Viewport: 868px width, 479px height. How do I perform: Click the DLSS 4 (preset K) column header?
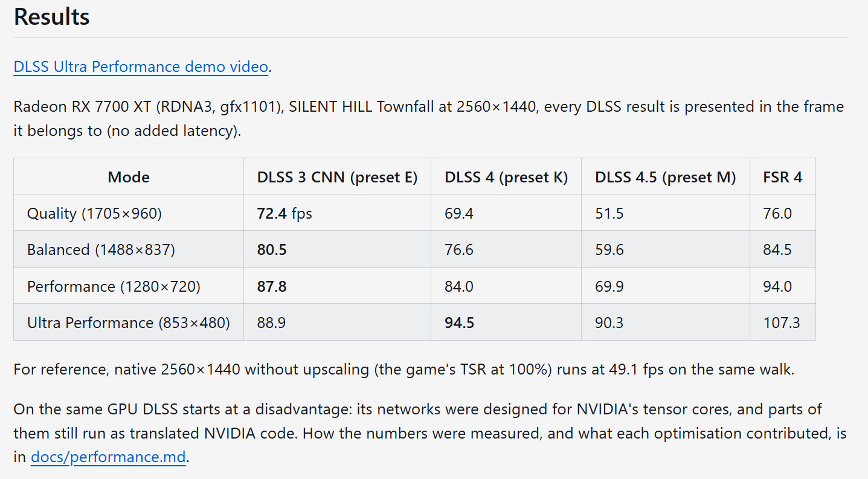point(506,177)
